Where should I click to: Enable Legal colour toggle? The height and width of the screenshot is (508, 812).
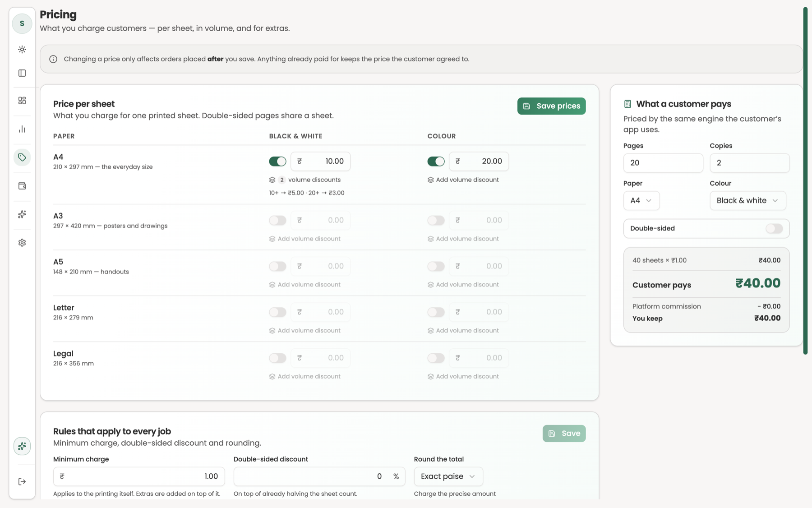pos(436,358)
